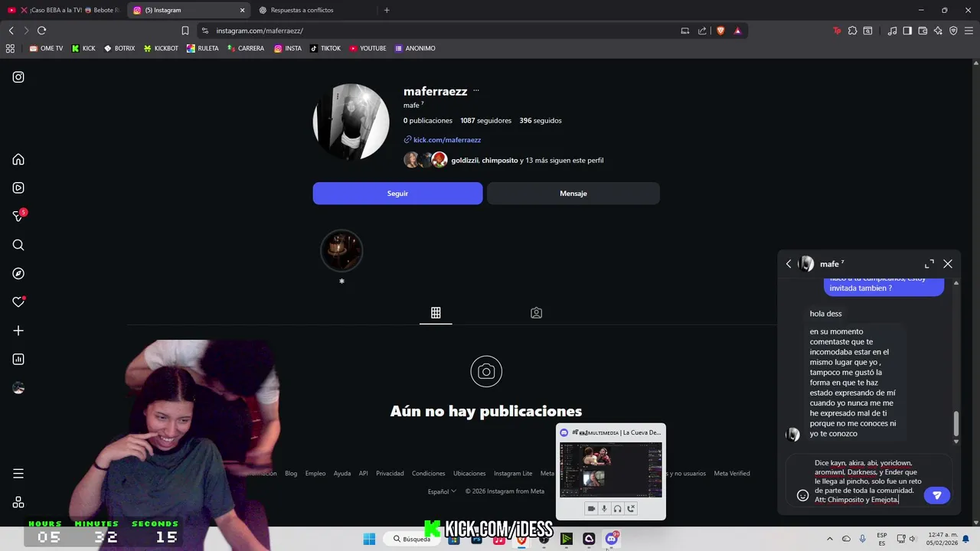Follow maferraezz with the Seguir button
Screen dimensions: 980x551
(397, 194)
